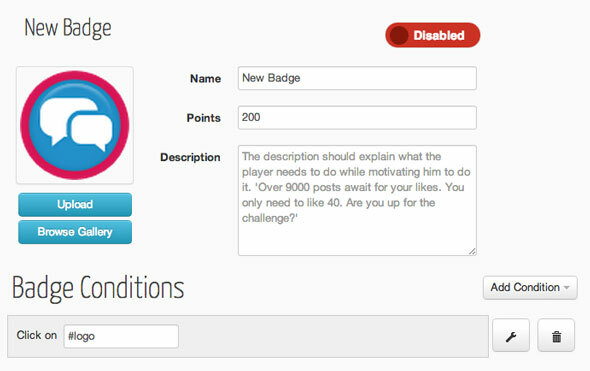Open condition settings with the wrench icon
The image size is (590, 371).
511,336
